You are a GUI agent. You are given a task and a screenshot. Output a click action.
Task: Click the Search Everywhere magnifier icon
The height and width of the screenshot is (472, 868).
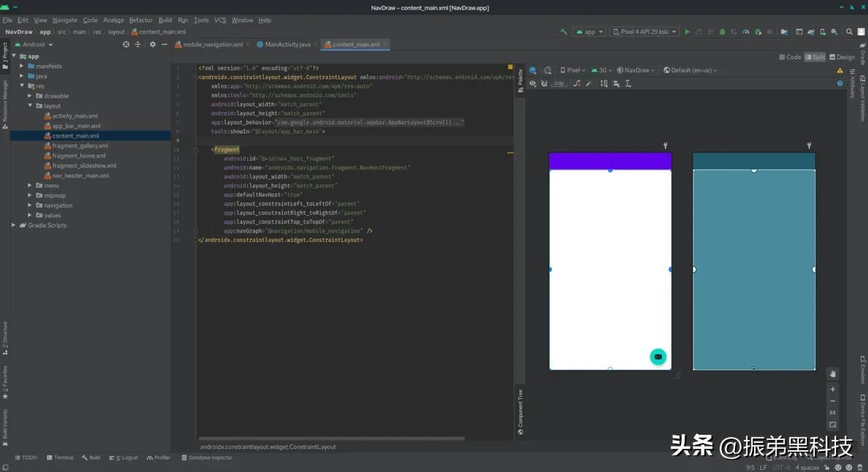click(849, 31)
